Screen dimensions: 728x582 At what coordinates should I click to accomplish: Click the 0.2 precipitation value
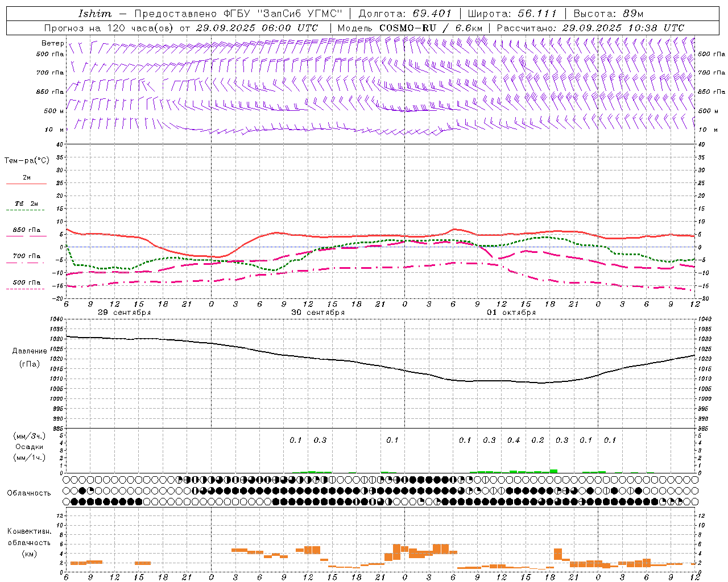(537, 440)
